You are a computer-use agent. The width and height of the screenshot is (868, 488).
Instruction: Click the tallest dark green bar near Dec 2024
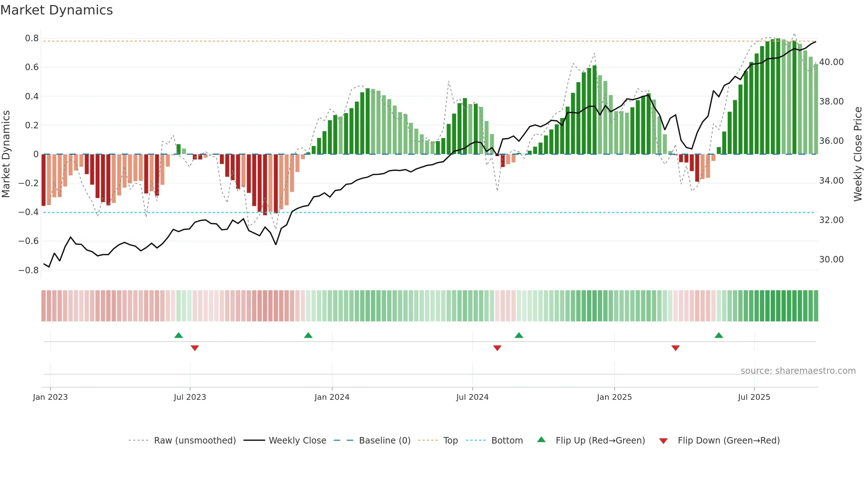[595, 110]
